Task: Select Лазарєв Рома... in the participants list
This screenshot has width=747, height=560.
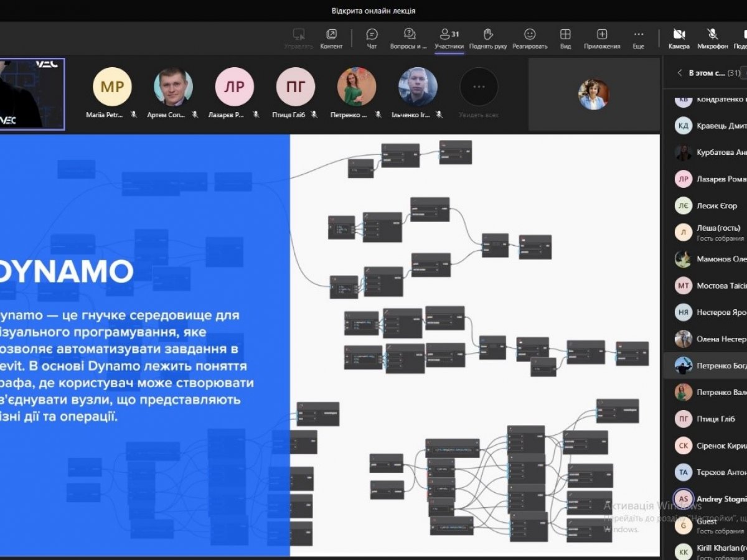Action: click(x=705, y=179)
